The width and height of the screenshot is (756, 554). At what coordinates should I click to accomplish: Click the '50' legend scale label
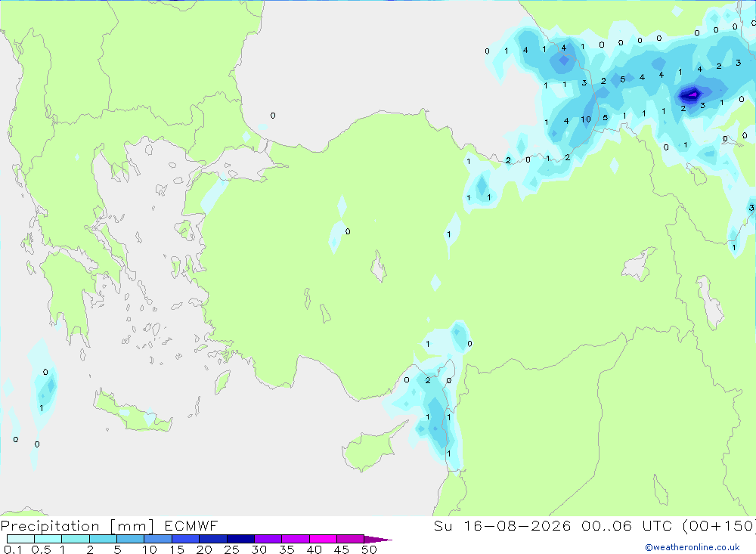pyautogui.click(x=370, y=549)
